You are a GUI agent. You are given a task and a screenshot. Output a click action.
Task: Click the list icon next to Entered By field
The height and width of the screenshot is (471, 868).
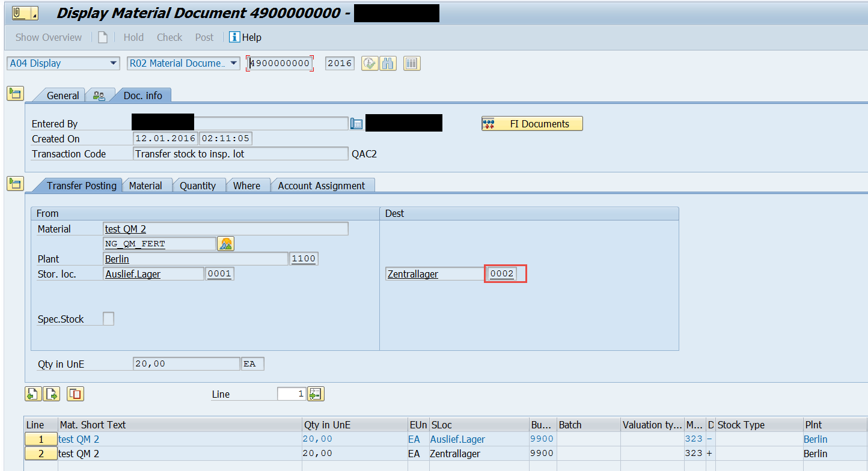[356, 123]
